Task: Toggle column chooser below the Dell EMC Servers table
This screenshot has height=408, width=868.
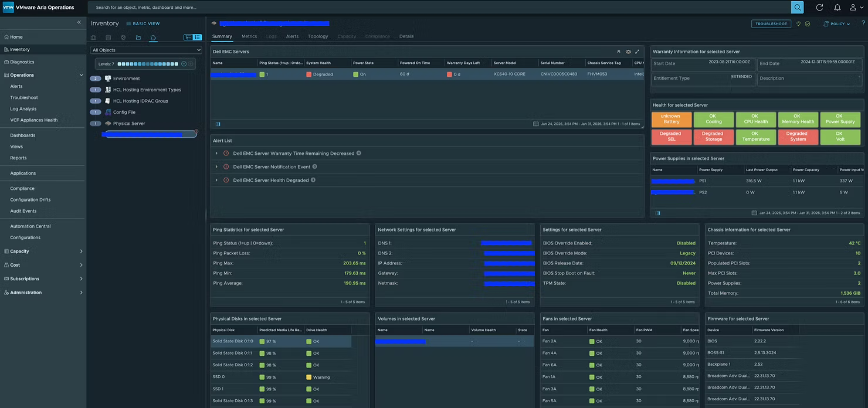Action: click(x=218, y=124)
